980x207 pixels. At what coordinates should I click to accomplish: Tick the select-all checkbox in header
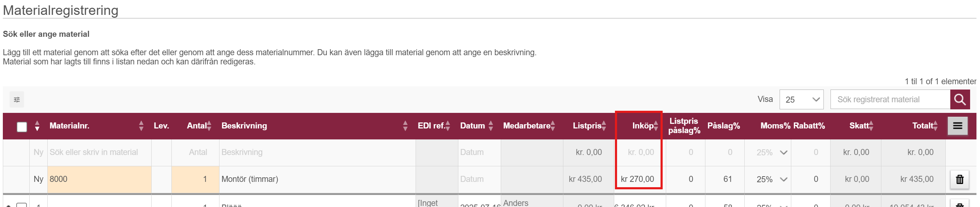22,127
